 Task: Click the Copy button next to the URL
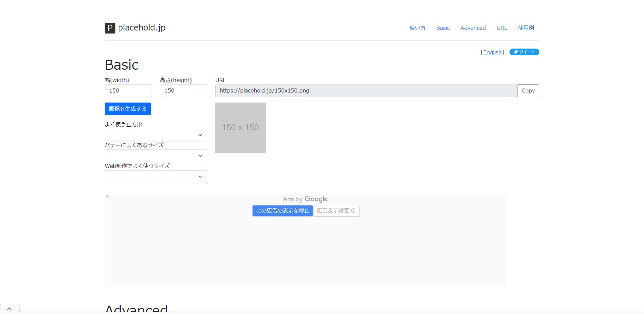tap(528, 91)
